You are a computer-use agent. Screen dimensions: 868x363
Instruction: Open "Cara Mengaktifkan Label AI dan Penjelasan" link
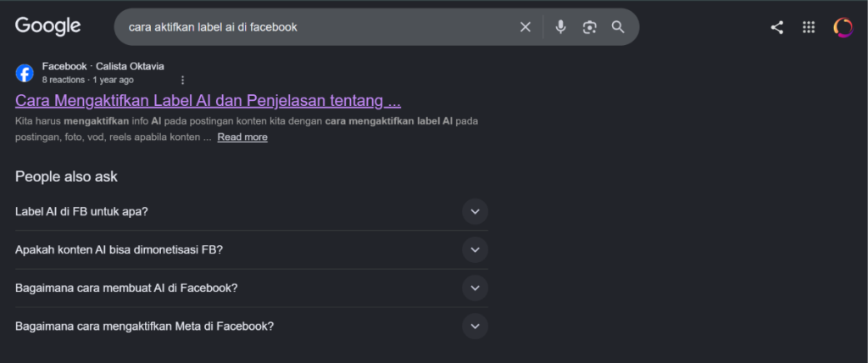point(209,100)
